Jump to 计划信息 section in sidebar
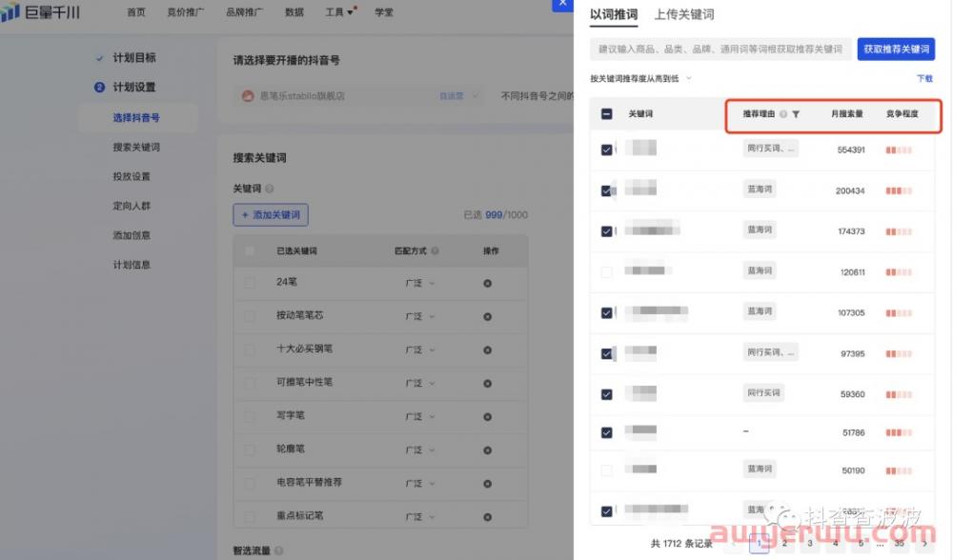953x560 pixels. tap(132, 265)
